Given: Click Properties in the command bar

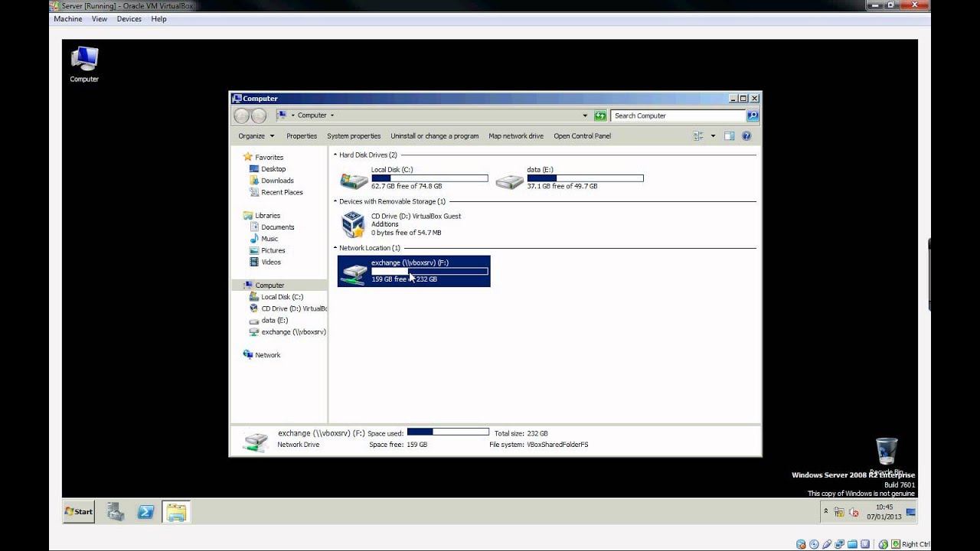Looking at the screenshot, I should tap(302, 136).
